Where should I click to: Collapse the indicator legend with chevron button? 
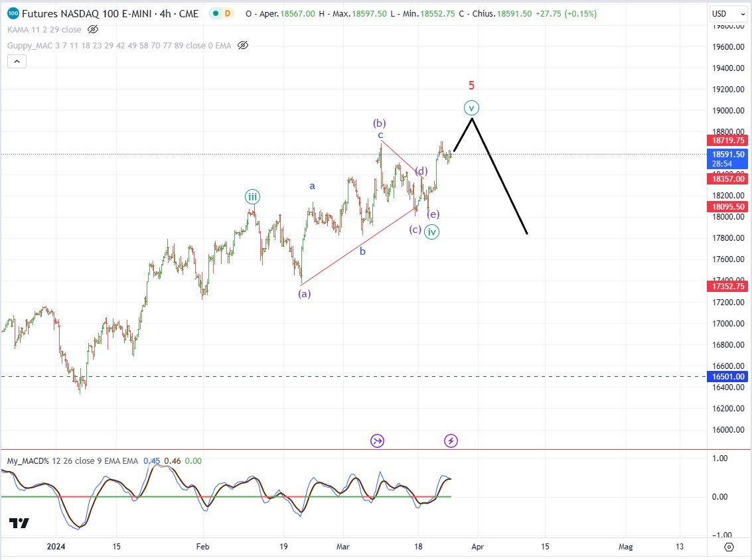tap(17, 61)
